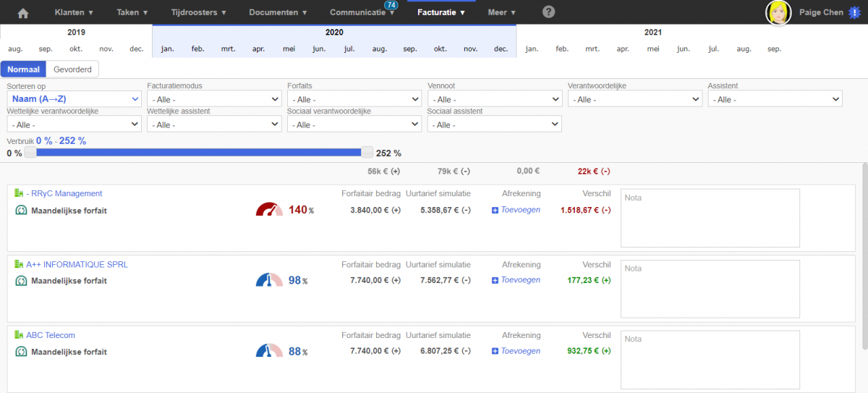Open the A++ INFORMATIQUE SPRL client link
The width and height of the screenshot is (868, 393).
coord(77,264)
